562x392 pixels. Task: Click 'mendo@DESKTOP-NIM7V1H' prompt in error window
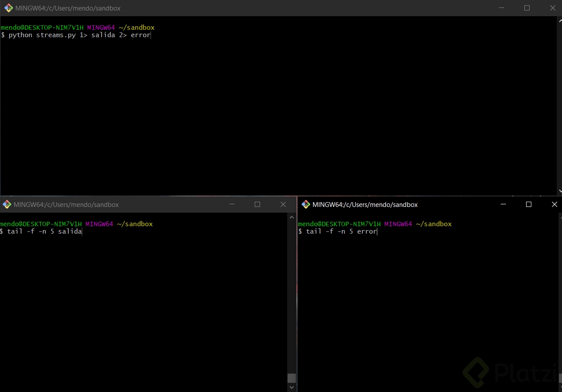coord(339,224)
